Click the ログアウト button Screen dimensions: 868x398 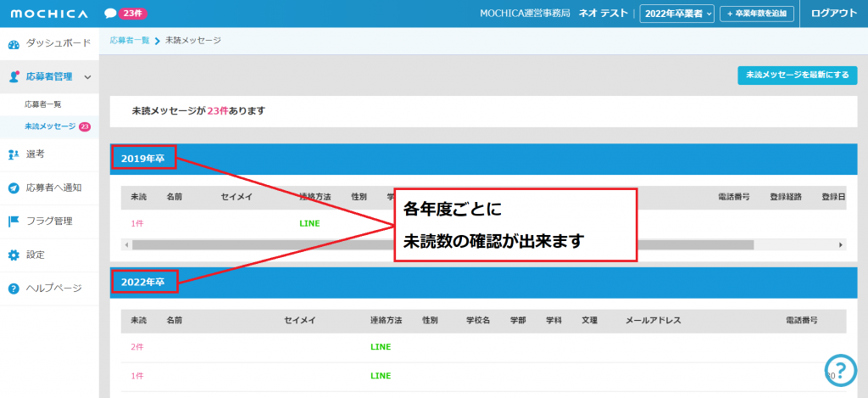[833, 14]
